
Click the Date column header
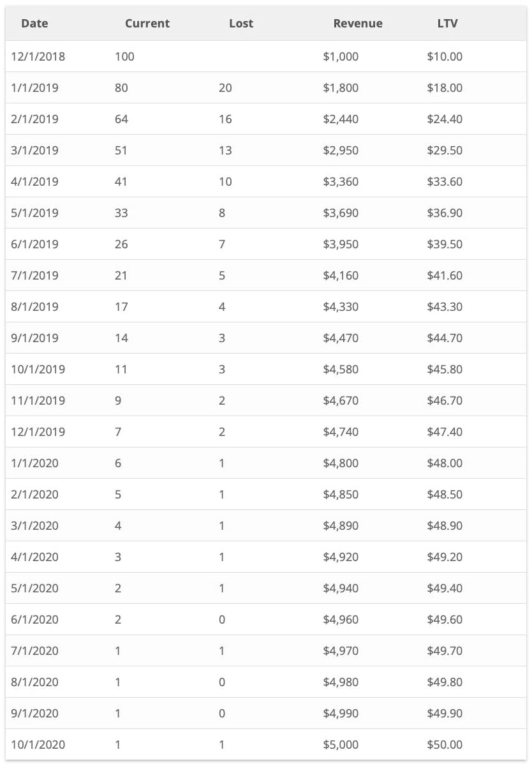tap(34, 24)
